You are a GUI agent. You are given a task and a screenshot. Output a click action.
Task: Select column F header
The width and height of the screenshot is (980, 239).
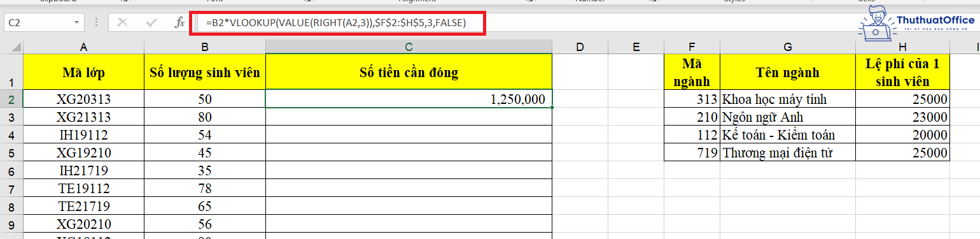(x=692, y=47)
